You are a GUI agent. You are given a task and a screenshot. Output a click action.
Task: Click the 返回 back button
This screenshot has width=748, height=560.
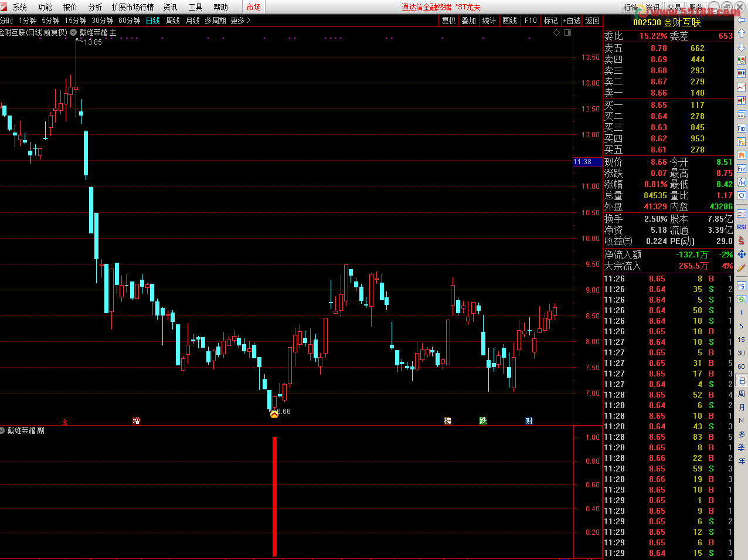point(593,21)
